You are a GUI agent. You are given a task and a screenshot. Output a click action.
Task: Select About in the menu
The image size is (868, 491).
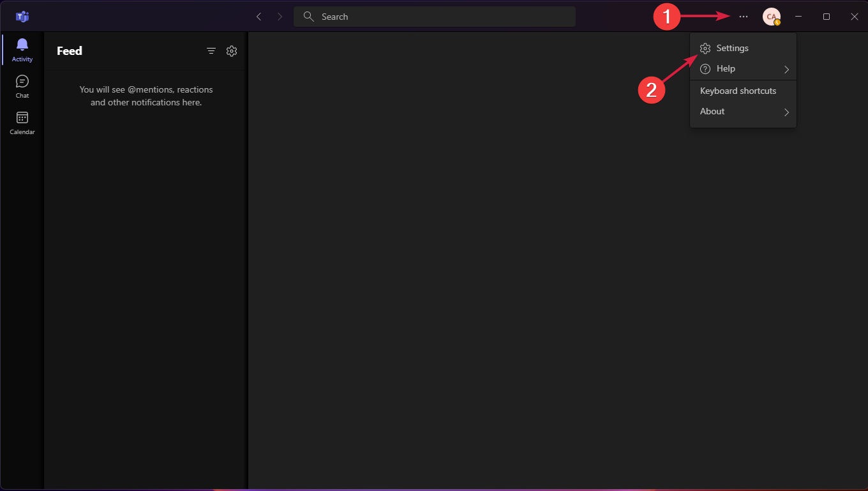click(712, 111)
